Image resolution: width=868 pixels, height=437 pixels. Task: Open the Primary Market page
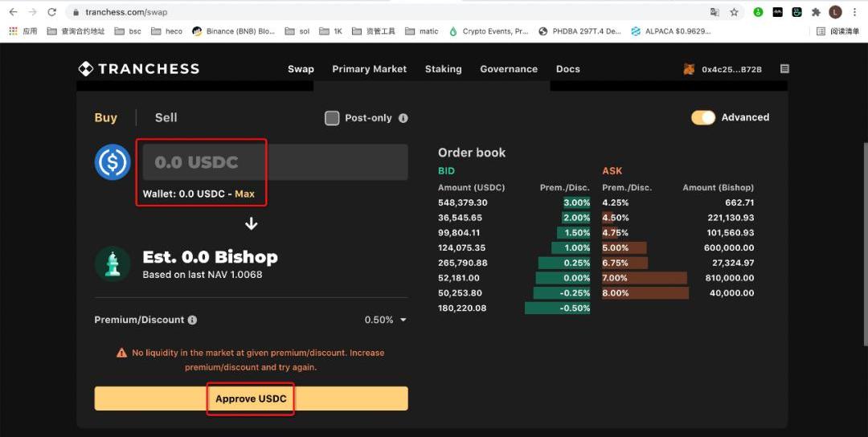click(369, 69)
